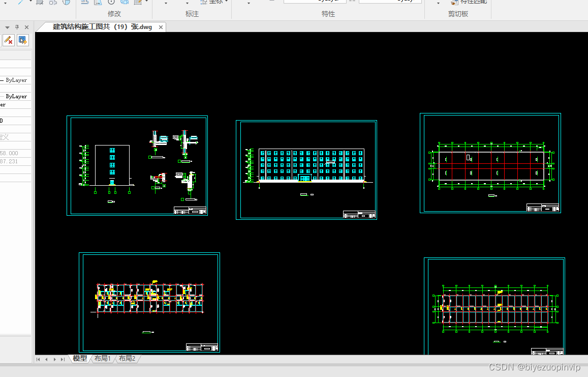Jump to last layout tab arrow
This screenshot has width=588, height=377.
pyautogui.click(x=63, y=359)
